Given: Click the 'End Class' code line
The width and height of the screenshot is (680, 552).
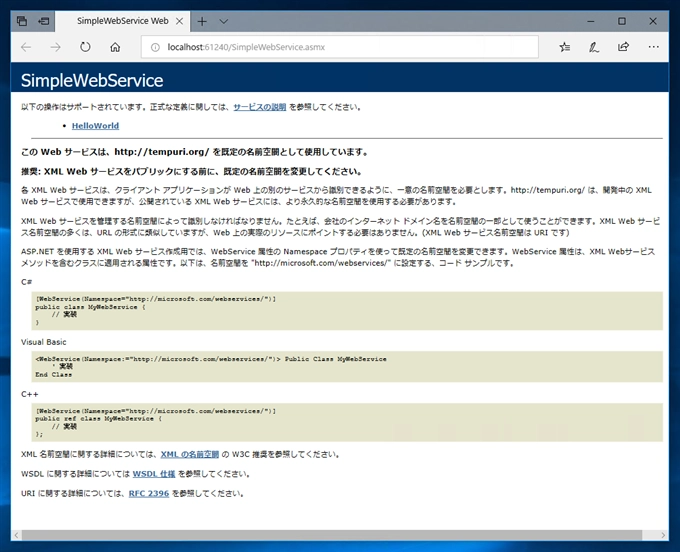Looking at the screenshot, I should (54, 375).
